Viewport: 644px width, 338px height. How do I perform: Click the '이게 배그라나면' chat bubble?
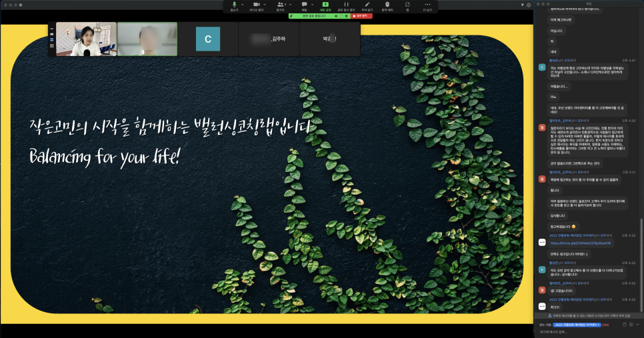(x=561, y=20)
